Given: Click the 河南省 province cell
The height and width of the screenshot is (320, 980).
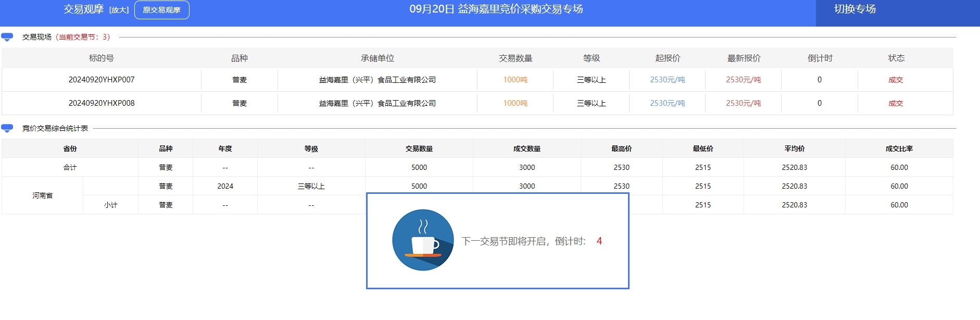Looking at the screenshot, I should tap(43, 195).
